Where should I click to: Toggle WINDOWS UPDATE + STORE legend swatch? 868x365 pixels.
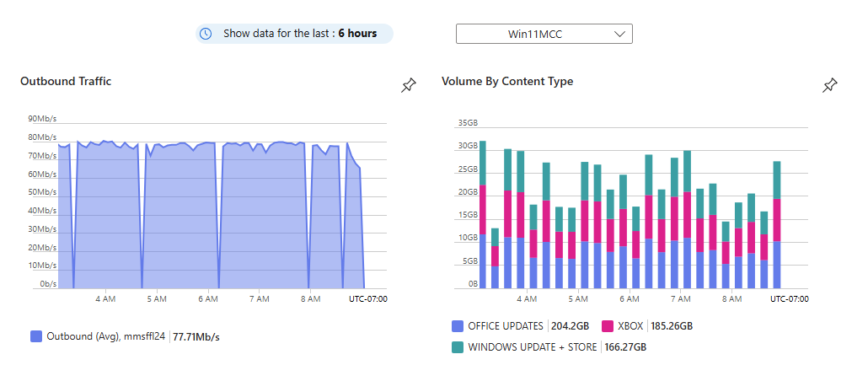(458, 346)
